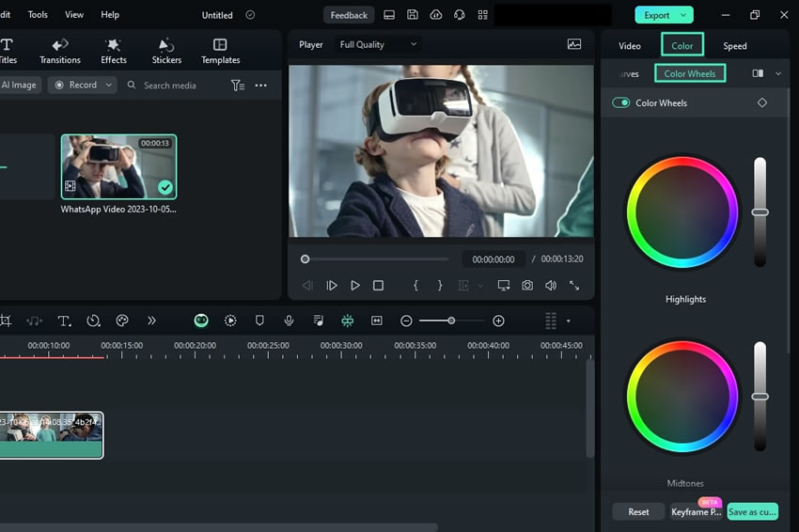
Task: Open the speed clock tool icon
Action: click(93, 321)
